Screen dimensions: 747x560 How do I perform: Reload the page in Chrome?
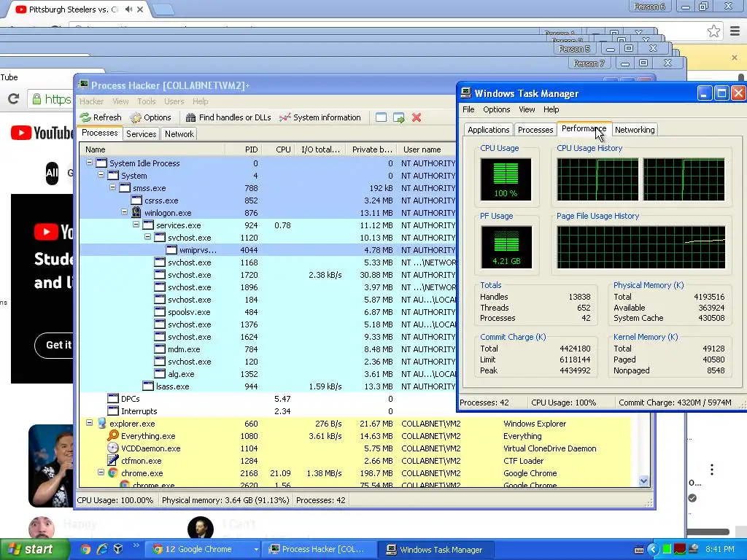(x=13, y=98)
